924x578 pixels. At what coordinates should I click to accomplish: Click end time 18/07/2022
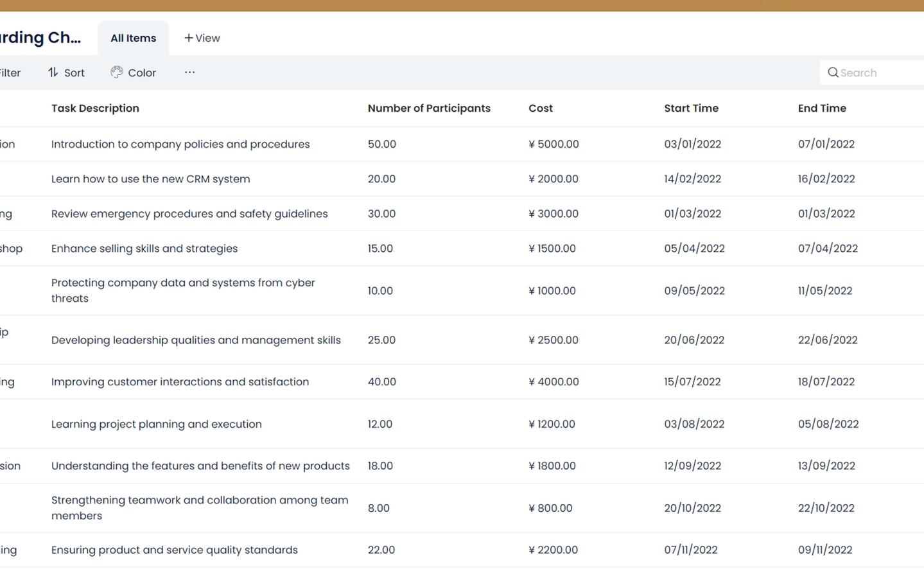pos(826,381)
